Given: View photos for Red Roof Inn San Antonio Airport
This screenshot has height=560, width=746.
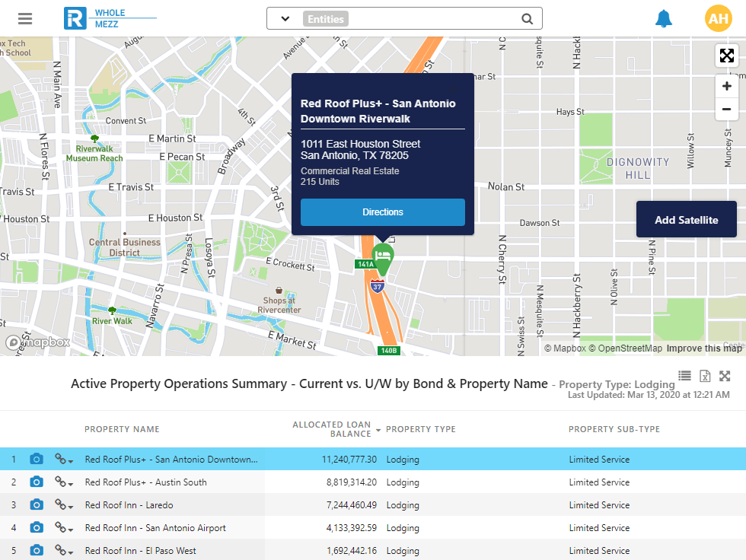Looking at the screenshot, I should 37,527.
